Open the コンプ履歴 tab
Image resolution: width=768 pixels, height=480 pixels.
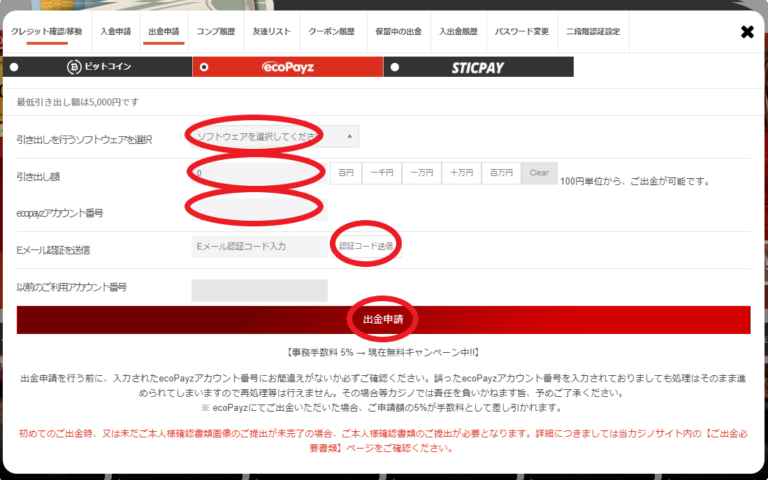[x=216, y=32]
